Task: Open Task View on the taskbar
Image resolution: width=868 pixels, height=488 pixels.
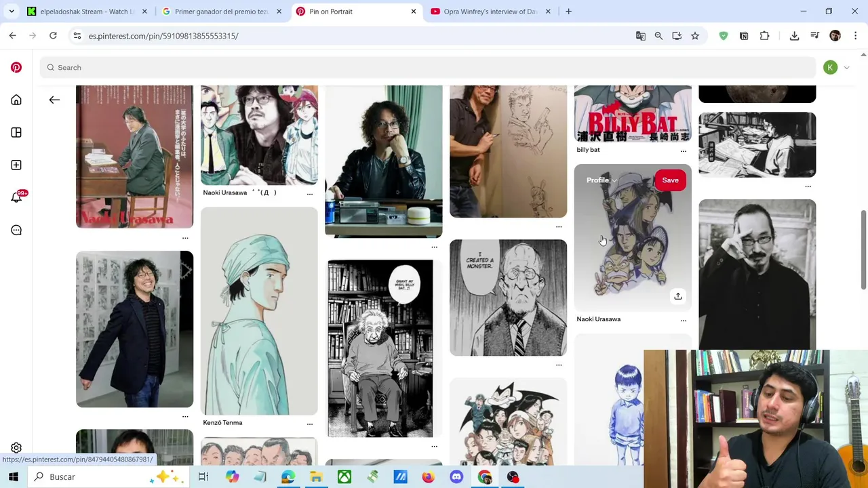Action: tap(203, 477)
